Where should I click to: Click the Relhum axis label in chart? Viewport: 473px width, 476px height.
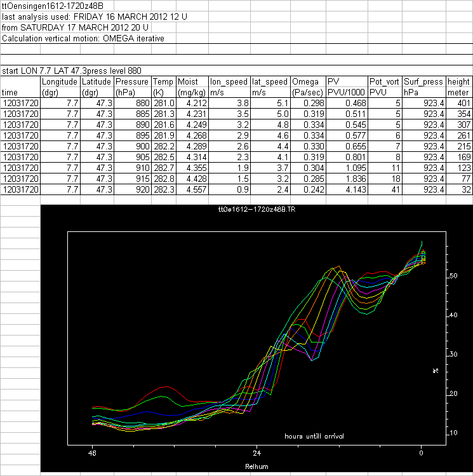pos(256,466)
